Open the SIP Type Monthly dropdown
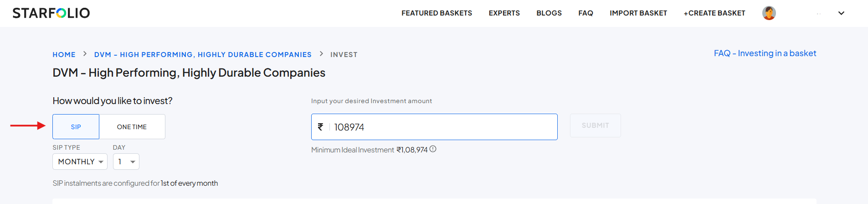 80,162
